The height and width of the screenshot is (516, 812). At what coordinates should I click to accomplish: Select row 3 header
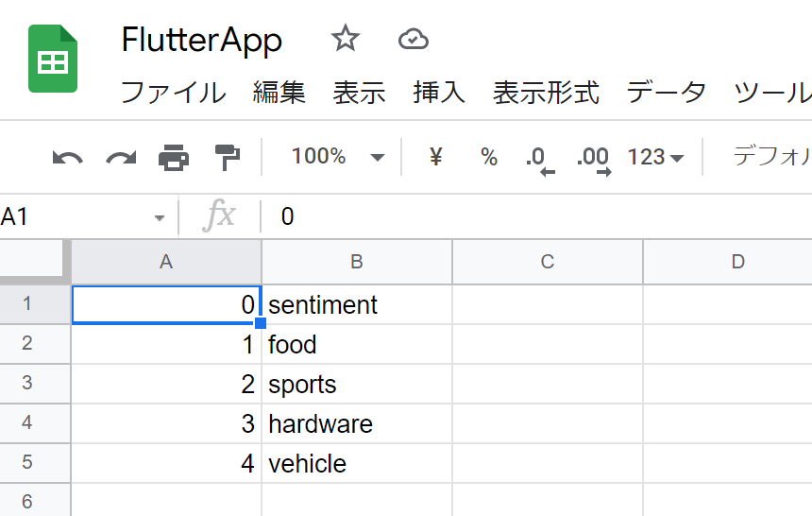coord(26,384)
